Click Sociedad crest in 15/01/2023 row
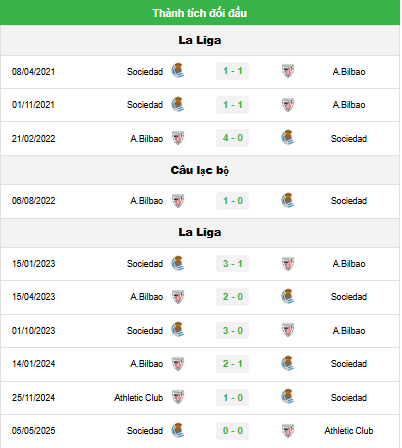Screen dimensions: 402x448 pyautogui.click(x=178, y=263)
